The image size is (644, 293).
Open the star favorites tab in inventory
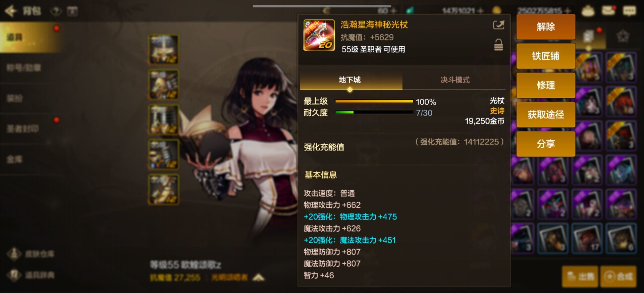[x=623, y=36]
